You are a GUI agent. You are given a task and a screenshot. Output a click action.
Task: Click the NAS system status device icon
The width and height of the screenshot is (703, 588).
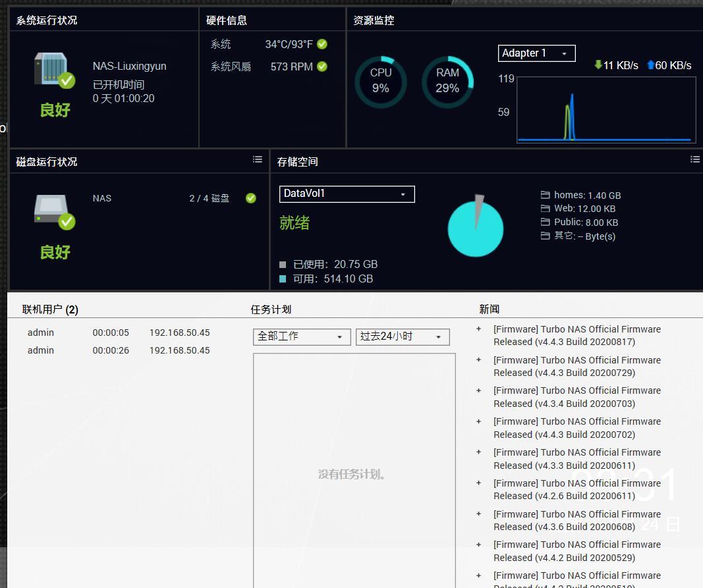53,70
